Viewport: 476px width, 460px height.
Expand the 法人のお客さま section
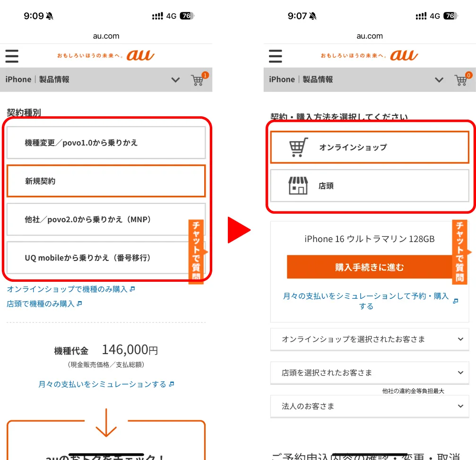pos(369,407)
